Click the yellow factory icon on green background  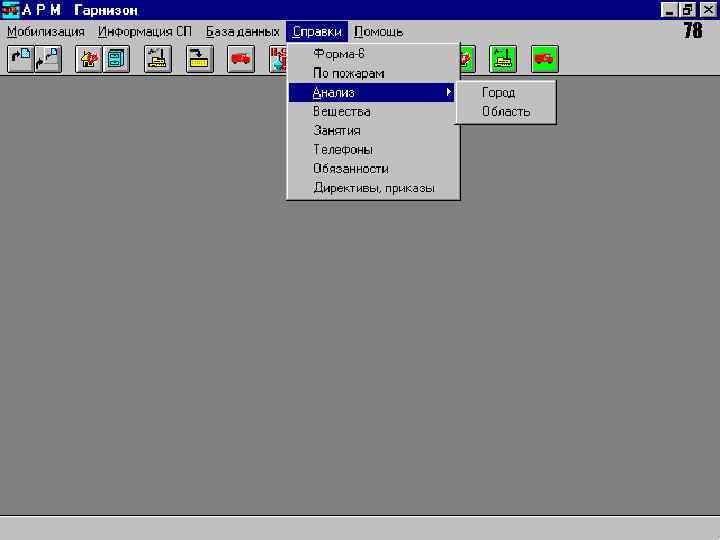pos(503,59)
